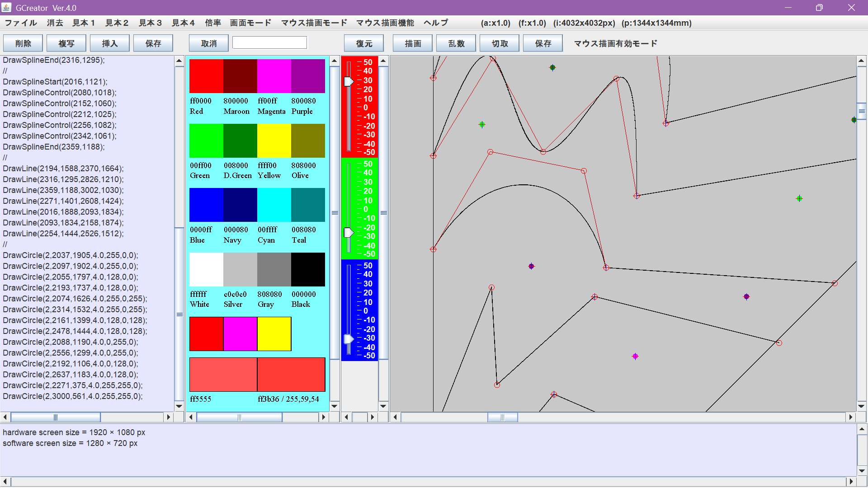
Task: Click the green circle marker left of the S-shaped spline
Action: 482,124
